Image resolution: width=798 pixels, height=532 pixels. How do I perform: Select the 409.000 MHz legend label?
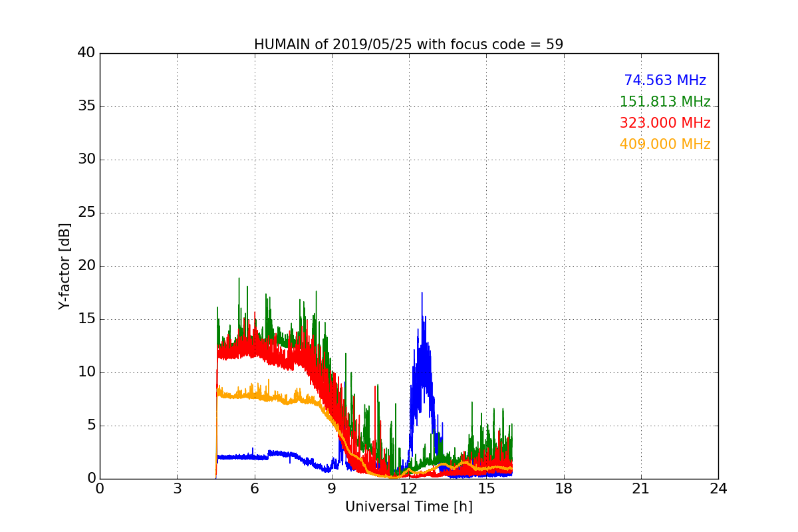[665, 144]
